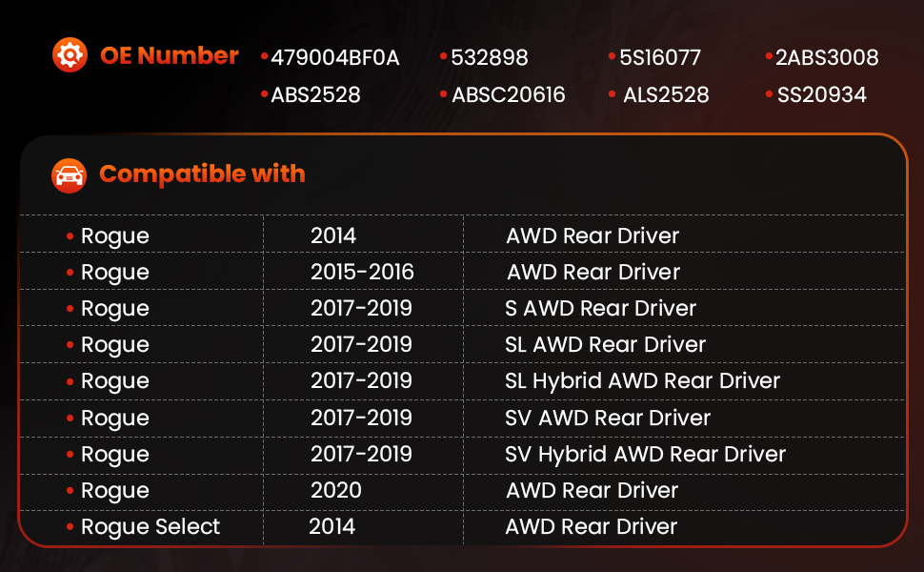Click the SL Hybrid AWD Rear Driver entry

tap(642, 381)
